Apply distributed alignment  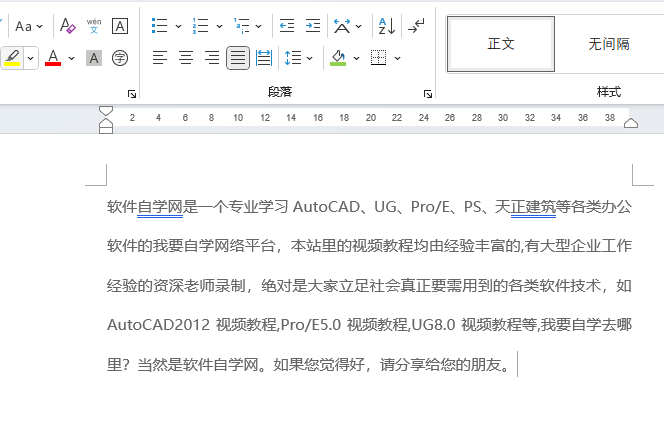click(264, 58)
